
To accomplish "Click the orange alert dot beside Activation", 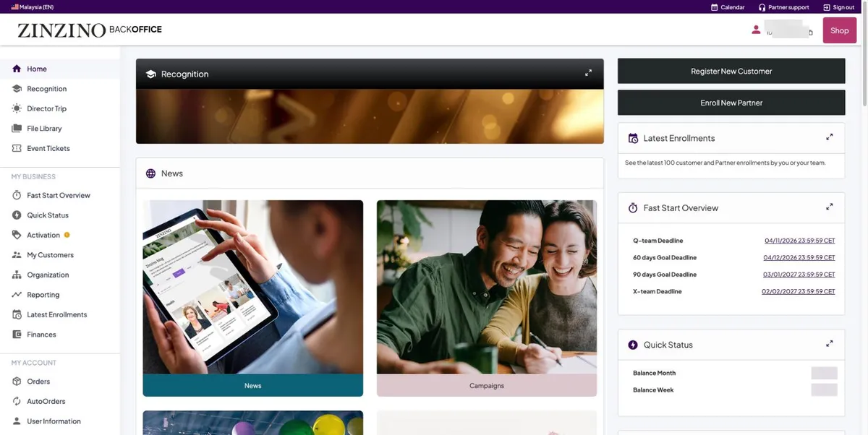I will pyautogui.click(x=67, y=235).
